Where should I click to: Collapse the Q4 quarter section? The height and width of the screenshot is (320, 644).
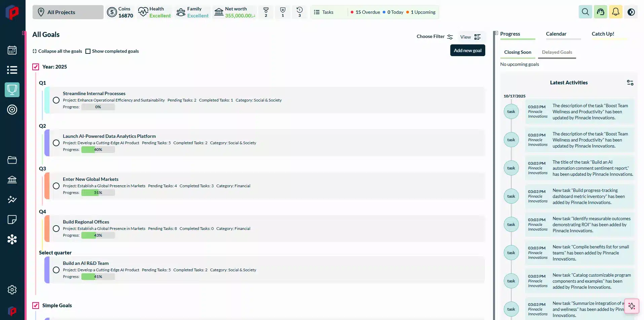pyautogui.click(x=42, y=212)
